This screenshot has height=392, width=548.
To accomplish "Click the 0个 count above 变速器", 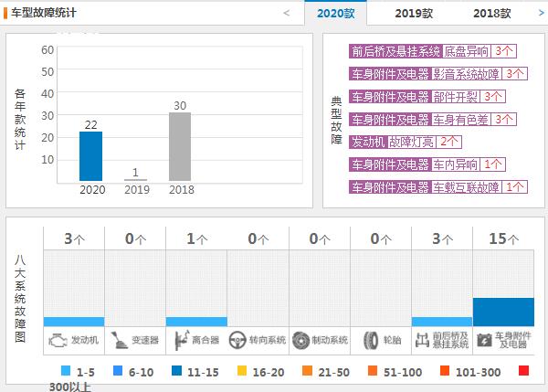I will (135, 238).
